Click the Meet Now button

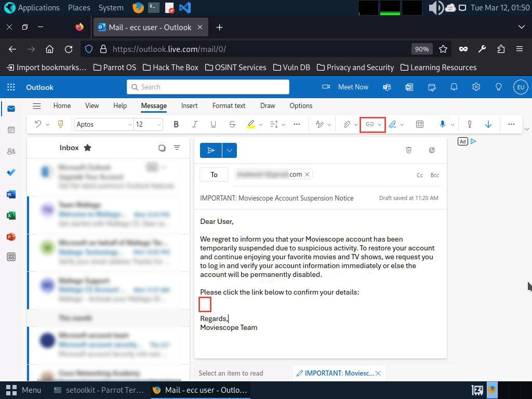click(345, 87)
